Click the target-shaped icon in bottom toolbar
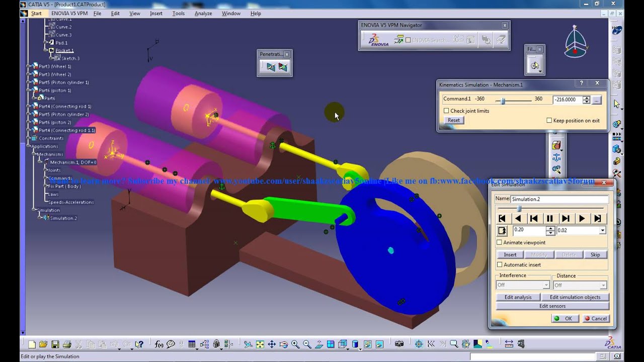644x362 pixels. click(x=419, y=344)
